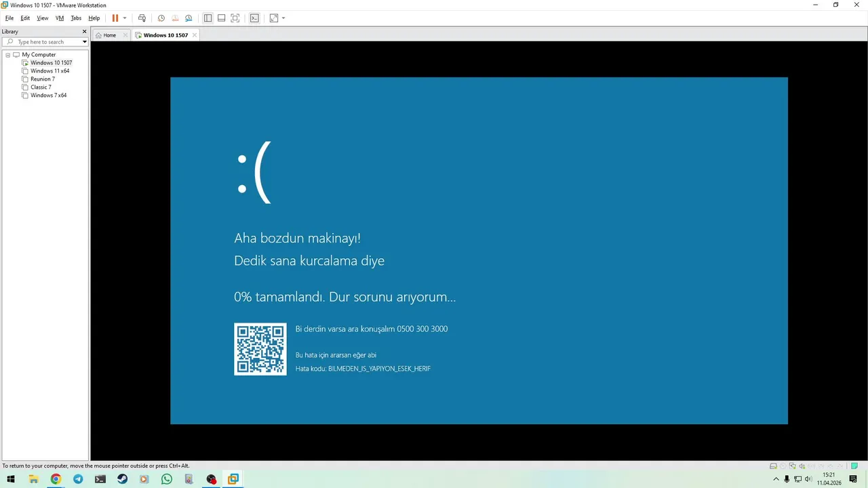Click the '0% tamamlandı' progress text
868x488 pixels.
[278, 297]
